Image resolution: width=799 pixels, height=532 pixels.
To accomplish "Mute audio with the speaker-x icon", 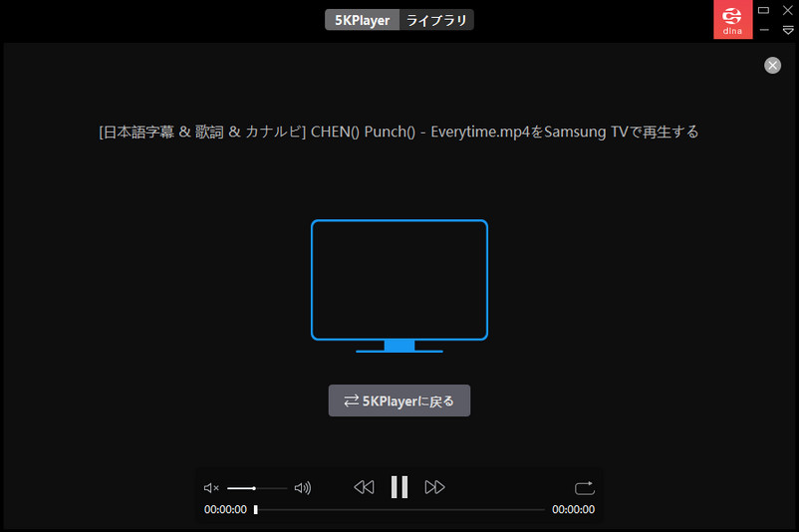I will [x=211, y=488].
